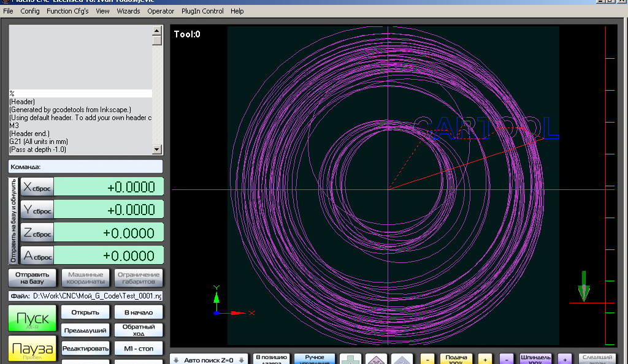Screen dimensions: 628x364
Task: Increase spindle speed with purple plus button
Action: (565, 360)
